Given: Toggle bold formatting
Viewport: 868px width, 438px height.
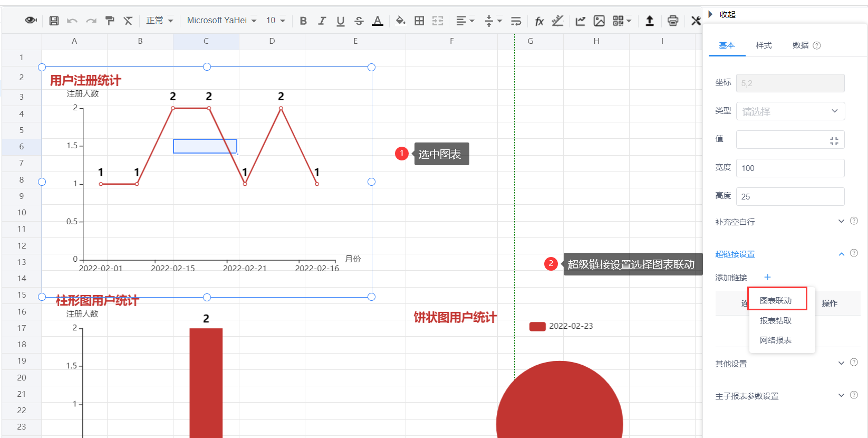Looking at the screenshot, I should [303, 21].
